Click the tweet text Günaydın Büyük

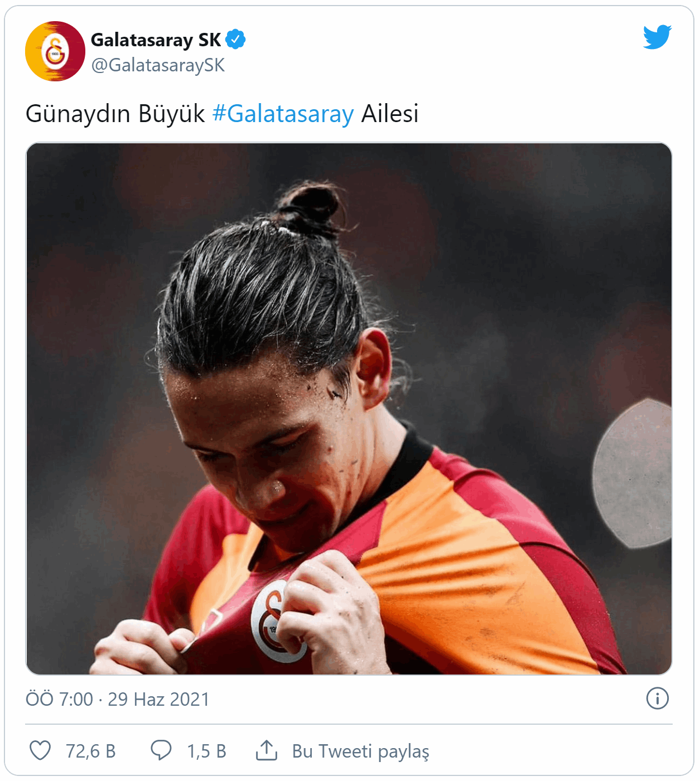coord(115,114)
